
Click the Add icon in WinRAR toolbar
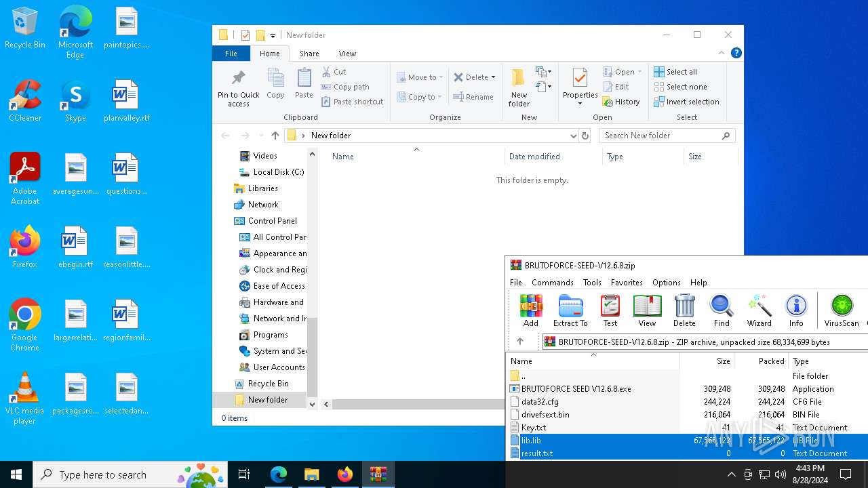point(531,311)
